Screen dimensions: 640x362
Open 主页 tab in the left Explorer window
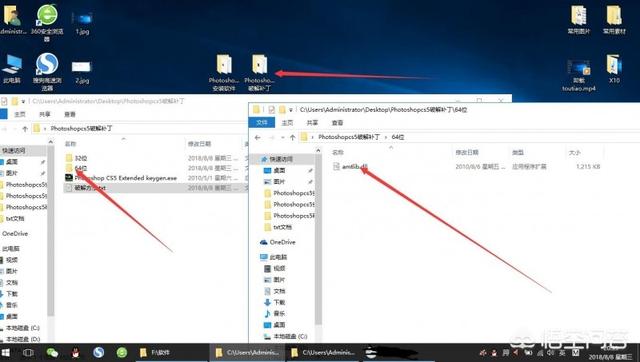click(x=20, y=114)
